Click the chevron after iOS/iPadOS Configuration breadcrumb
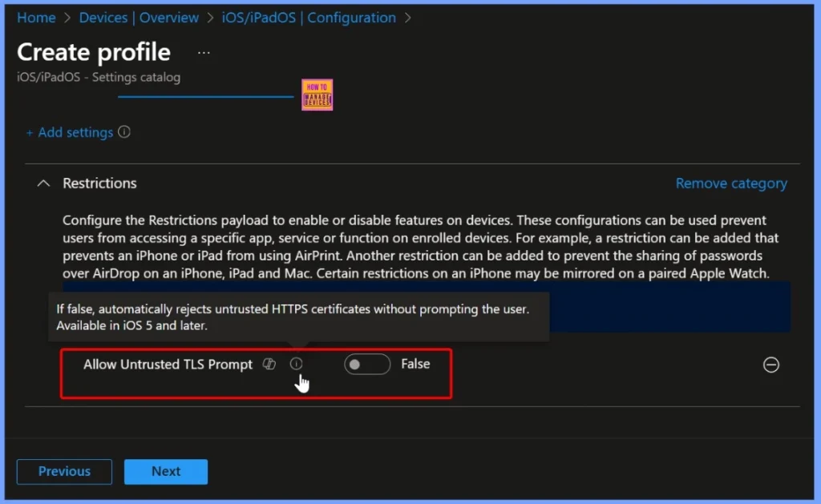 [x=409, y=18]
